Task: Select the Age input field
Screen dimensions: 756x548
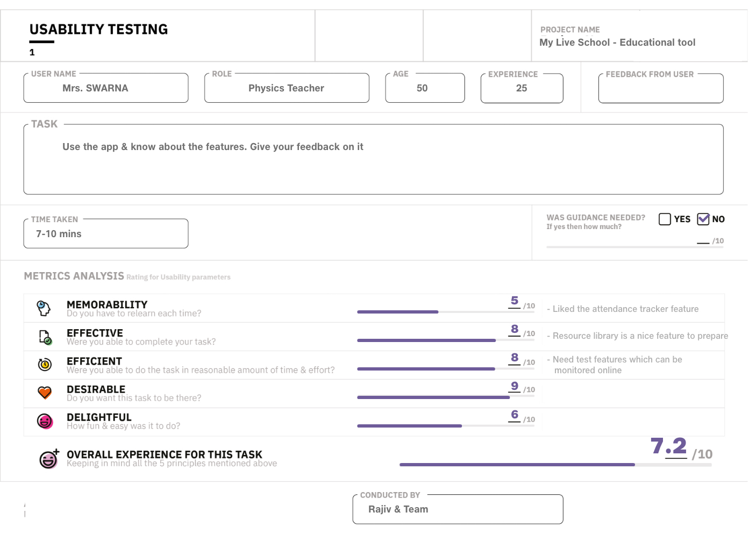Action: tap(425, 88)
